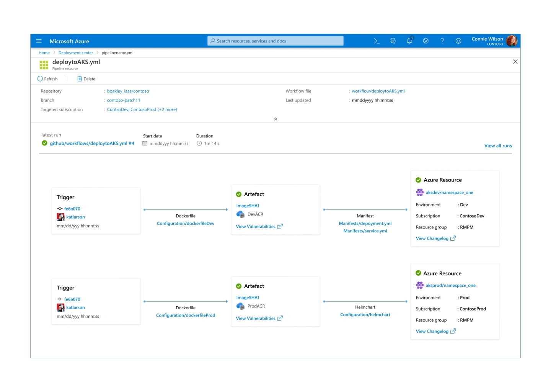
Task: Open Configuration/dockerfileDev
Action: click(186, 224)
